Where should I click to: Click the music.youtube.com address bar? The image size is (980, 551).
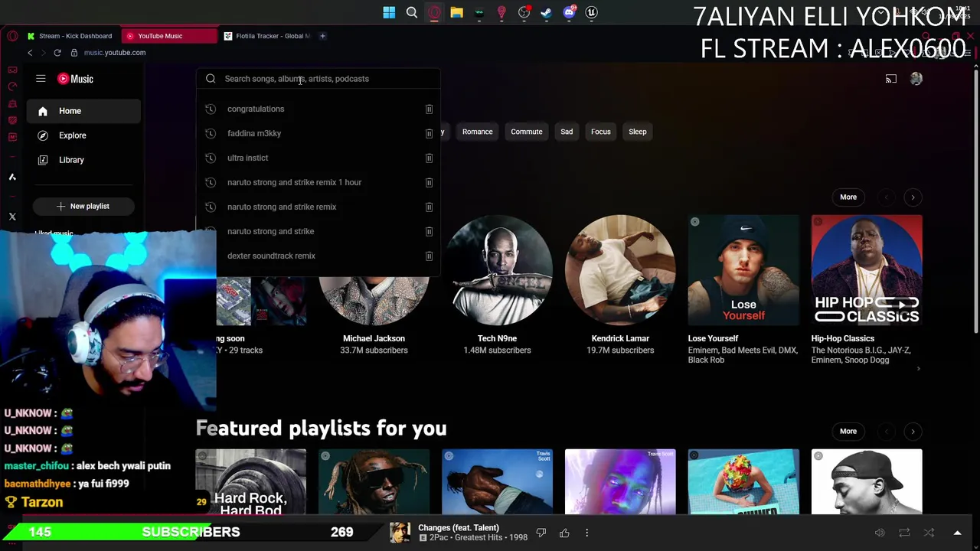115,53
